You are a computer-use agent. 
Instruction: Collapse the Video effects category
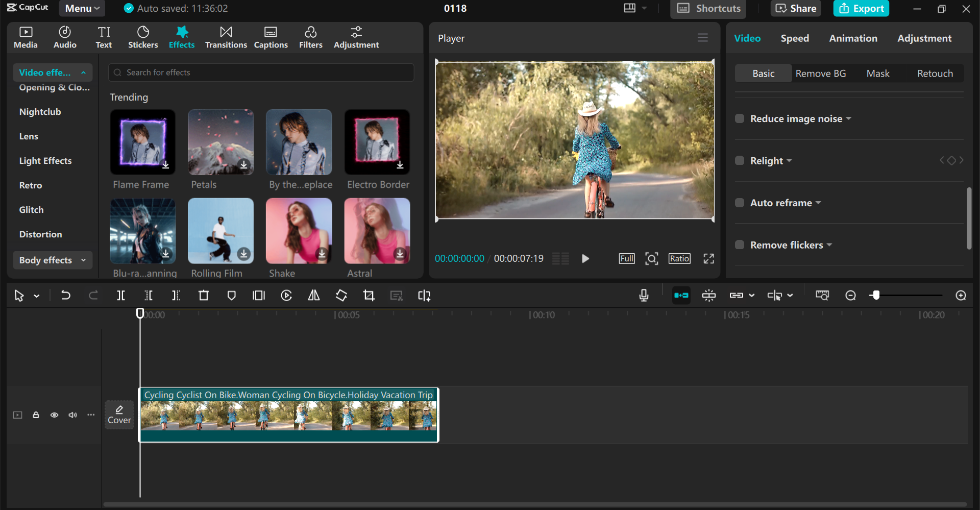(83, 72)
